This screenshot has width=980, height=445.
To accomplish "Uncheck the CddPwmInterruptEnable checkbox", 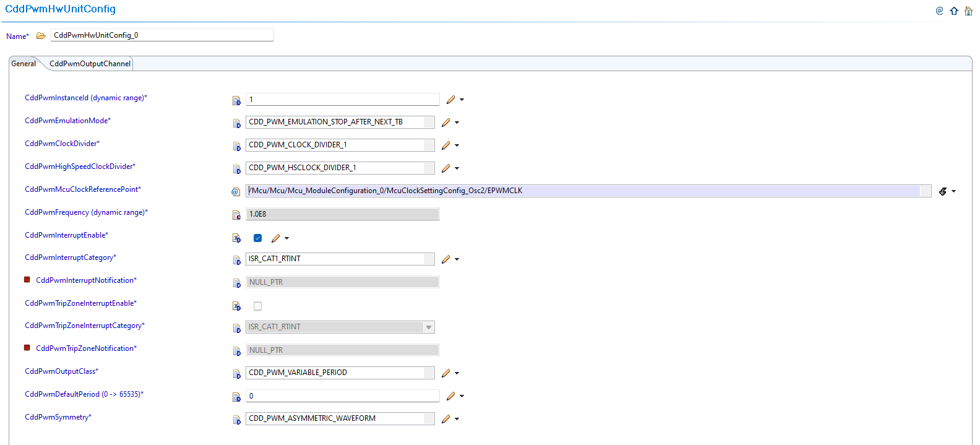I will (258, 238).
